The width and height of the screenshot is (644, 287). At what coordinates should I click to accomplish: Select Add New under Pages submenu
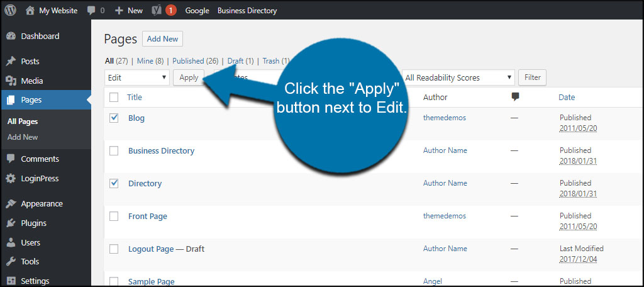click(x=23, y=137)
